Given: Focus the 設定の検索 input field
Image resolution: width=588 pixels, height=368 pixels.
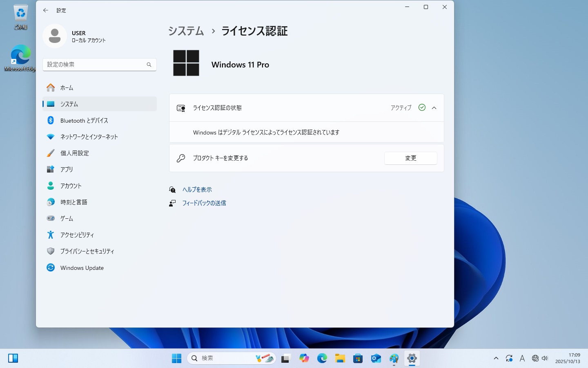Looking at the screenshot, I should click(x=94, y=65).
